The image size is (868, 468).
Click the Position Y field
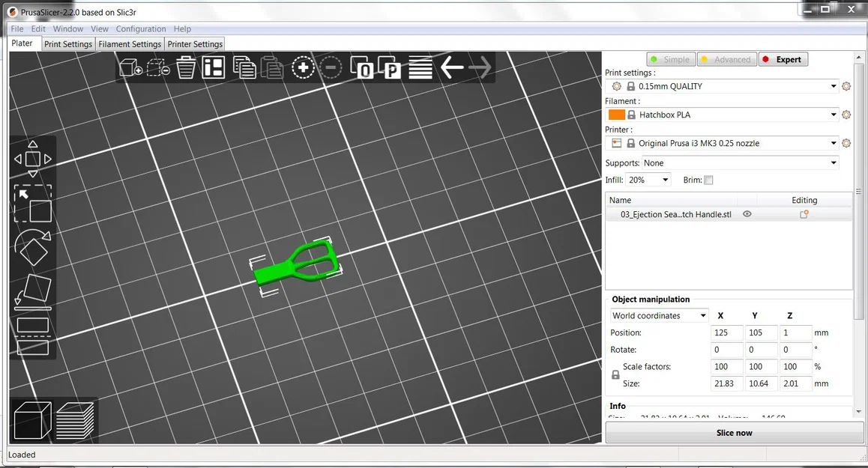(x=761, y=332)
